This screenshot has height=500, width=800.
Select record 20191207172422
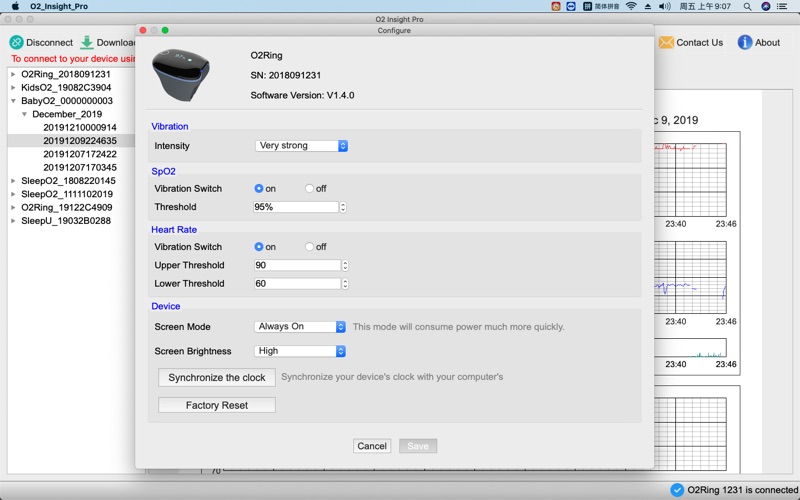coord(80,154)
